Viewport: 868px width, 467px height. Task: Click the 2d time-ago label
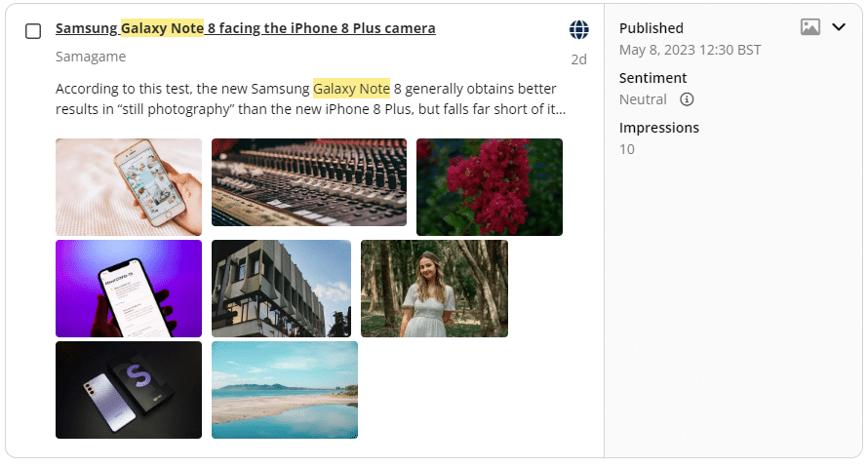(x=578, y=59)
